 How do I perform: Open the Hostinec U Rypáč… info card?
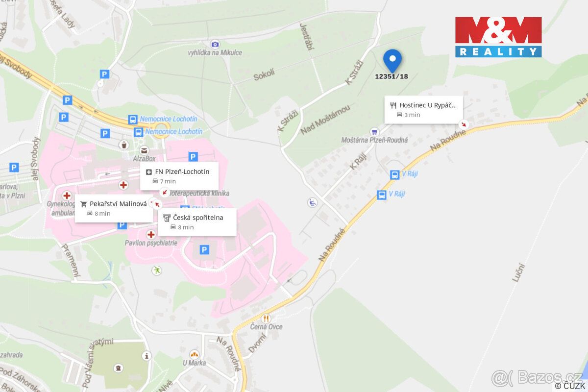423,110
